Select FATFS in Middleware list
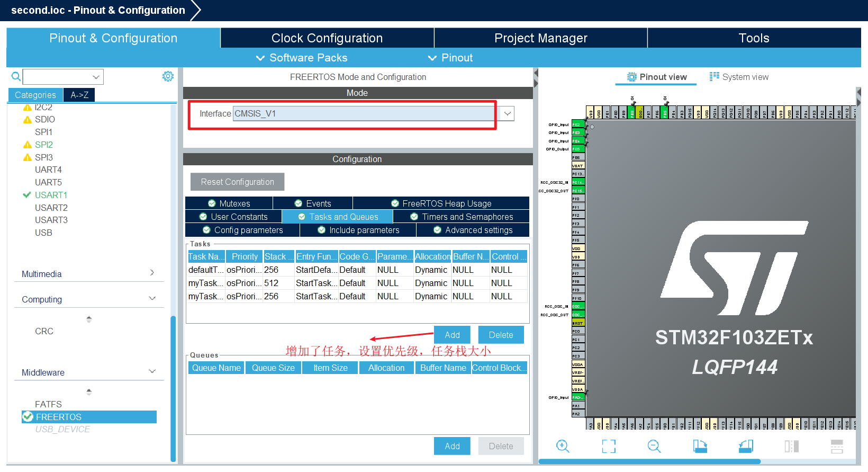Image resolution: width=868 pixels, height=472 pixels. pyautogui.click(x=48, y=404)
